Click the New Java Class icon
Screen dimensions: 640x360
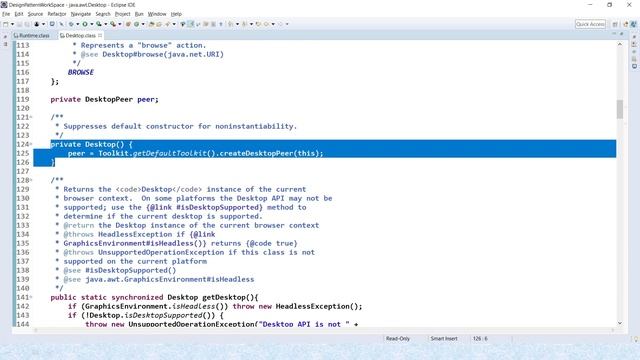click(x=136, y=24)
